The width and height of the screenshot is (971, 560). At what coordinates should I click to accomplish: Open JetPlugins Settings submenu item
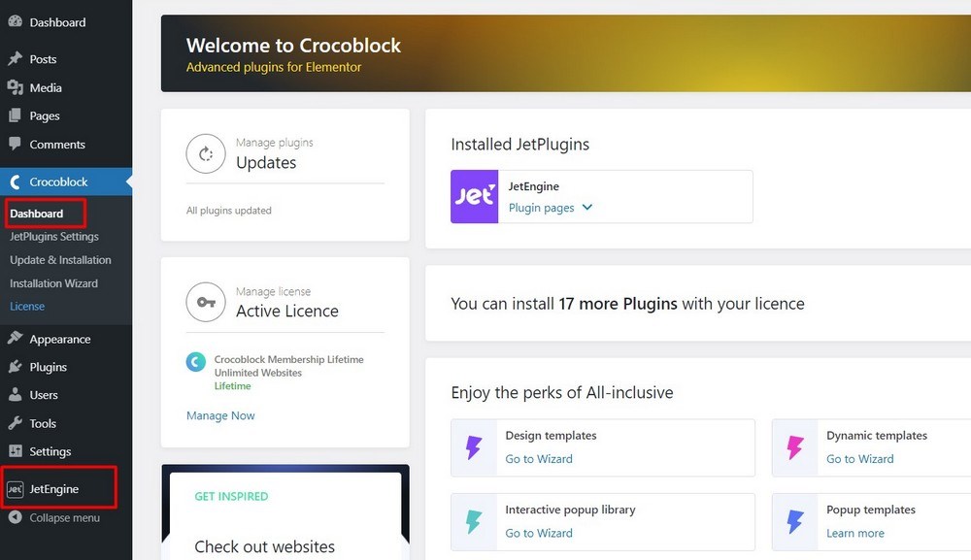54,237
